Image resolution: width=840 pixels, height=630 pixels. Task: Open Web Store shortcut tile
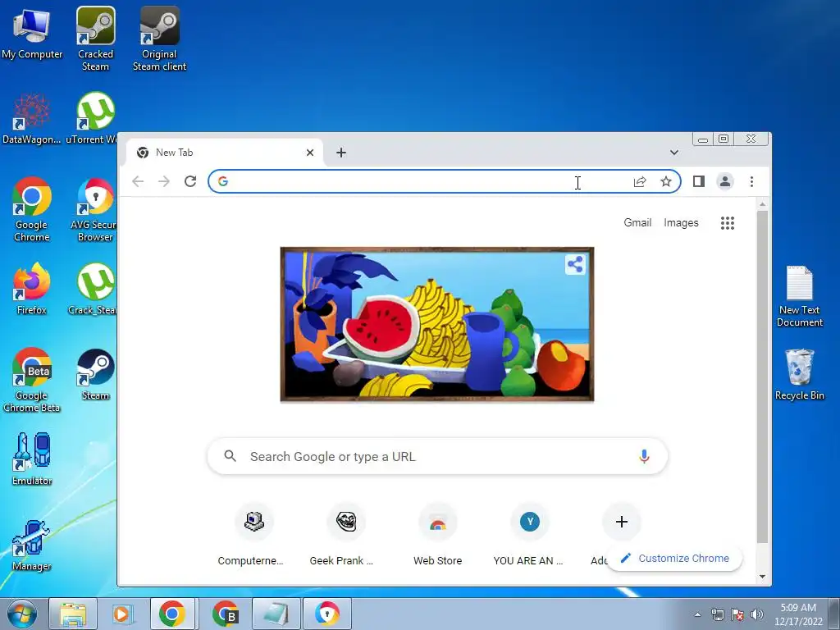[438, 533]
